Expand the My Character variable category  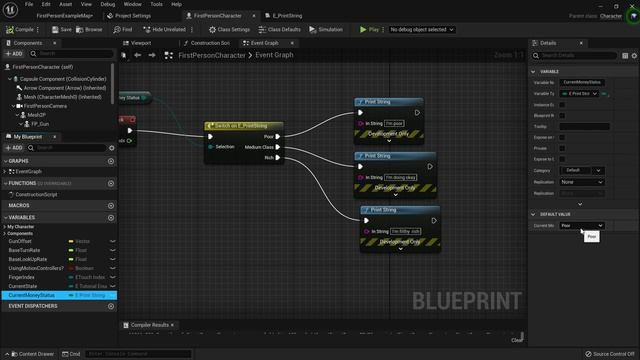point(5,227)
